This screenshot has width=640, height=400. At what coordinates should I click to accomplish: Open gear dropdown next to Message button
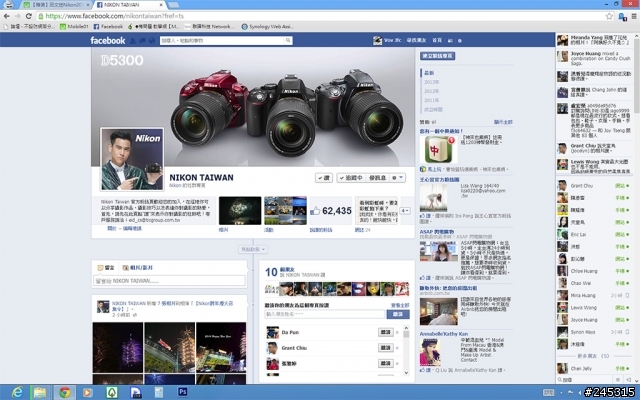(398, 178)
